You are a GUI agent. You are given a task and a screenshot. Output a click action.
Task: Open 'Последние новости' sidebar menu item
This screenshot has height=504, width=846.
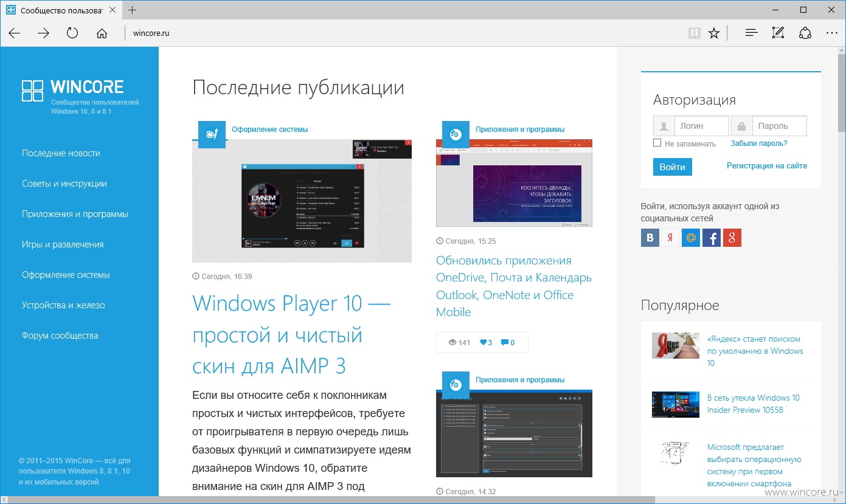(x=61, y=153)
